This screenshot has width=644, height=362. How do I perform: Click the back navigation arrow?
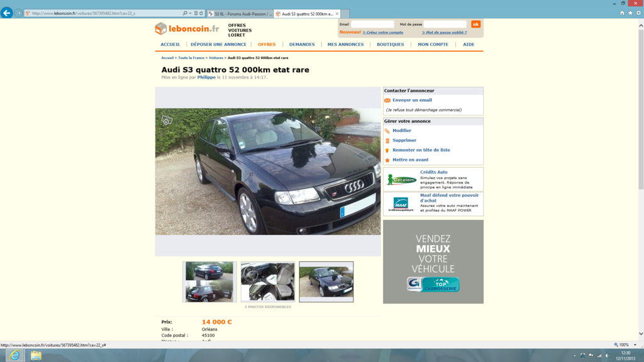point(7,13)
